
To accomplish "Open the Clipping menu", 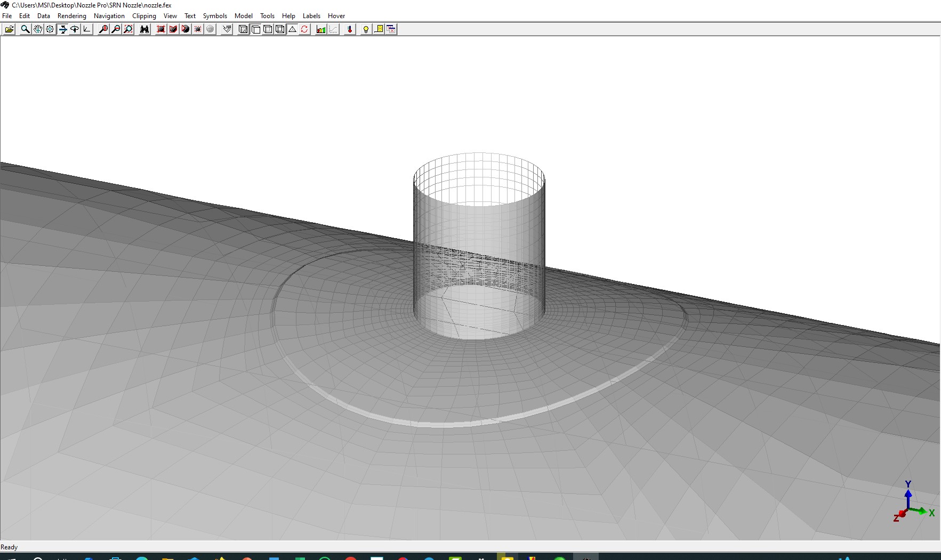I will 144,16.
